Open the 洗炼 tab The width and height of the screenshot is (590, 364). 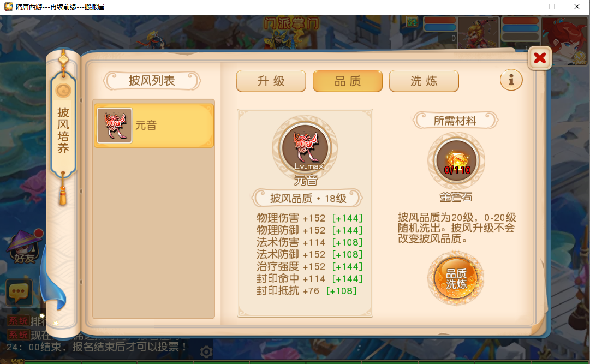click(424, 81)
